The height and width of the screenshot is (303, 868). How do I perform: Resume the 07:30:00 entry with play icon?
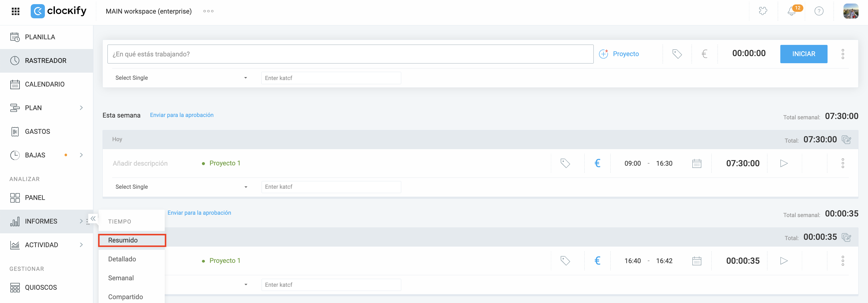click(x=784, y=164)
